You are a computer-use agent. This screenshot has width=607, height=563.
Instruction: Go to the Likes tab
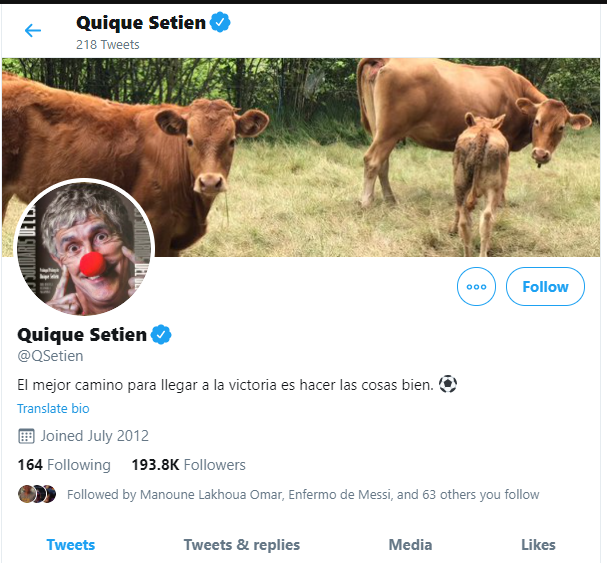(x=538, y=545)
